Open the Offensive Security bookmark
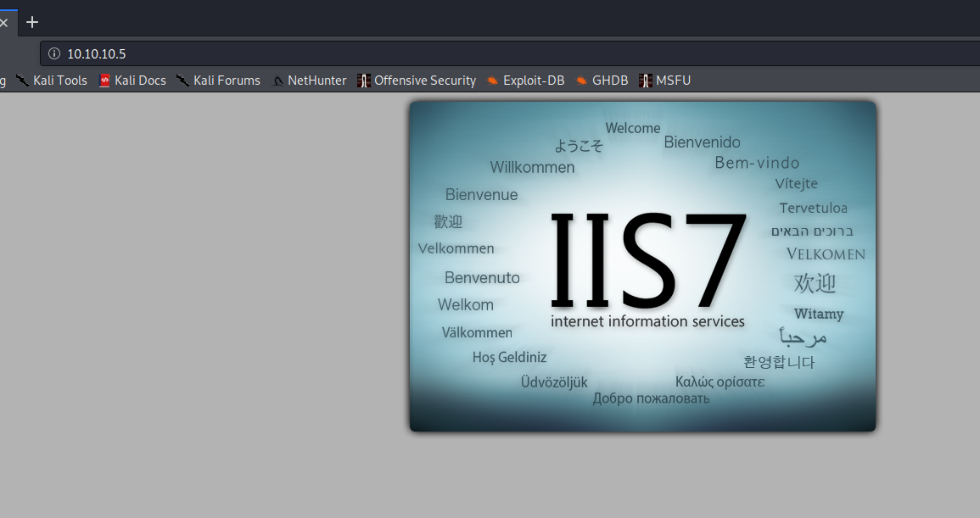This screenshot has width=980, height=518. [x=417, y=81]
